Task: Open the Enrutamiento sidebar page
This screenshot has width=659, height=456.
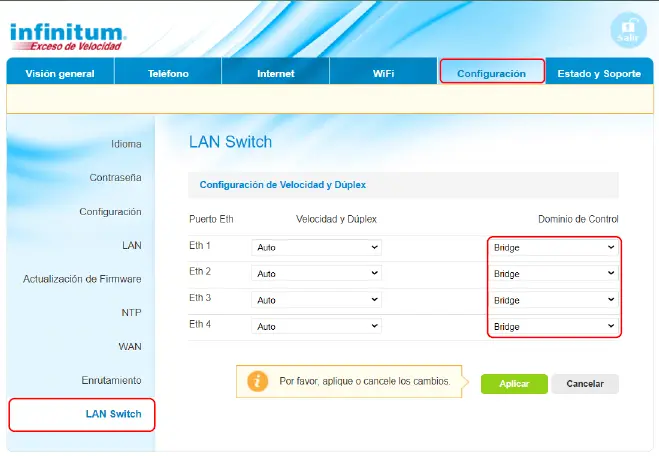Action: (x=111, y=380)
